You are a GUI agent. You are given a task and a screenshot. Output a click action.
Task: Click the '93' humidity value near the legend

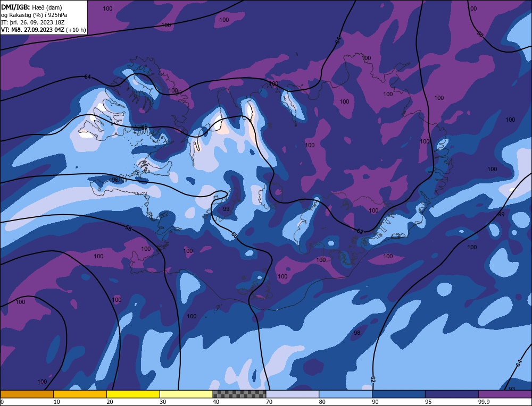point(512,388)
